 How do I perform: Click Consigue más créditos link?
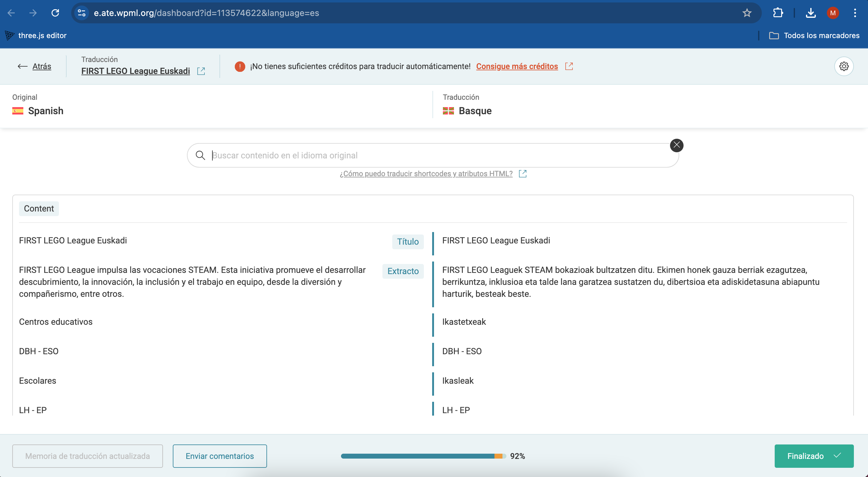pos(517,66)
